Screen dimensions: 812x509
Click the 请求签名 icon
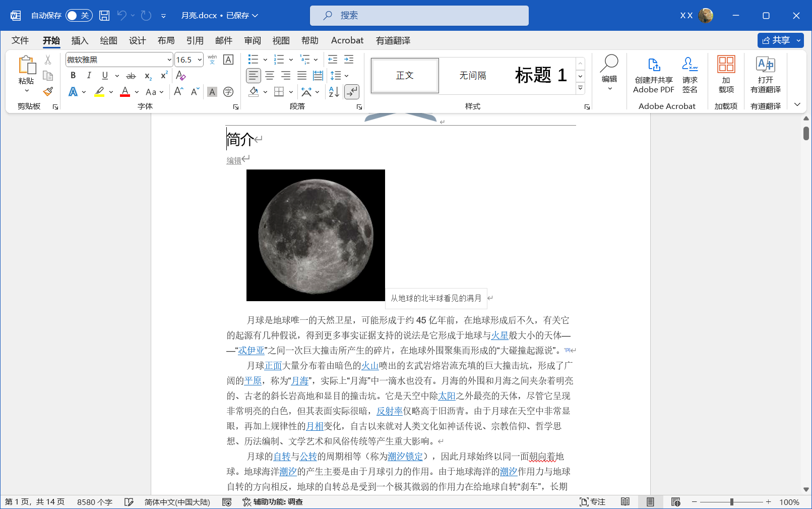tap(690, 75)
